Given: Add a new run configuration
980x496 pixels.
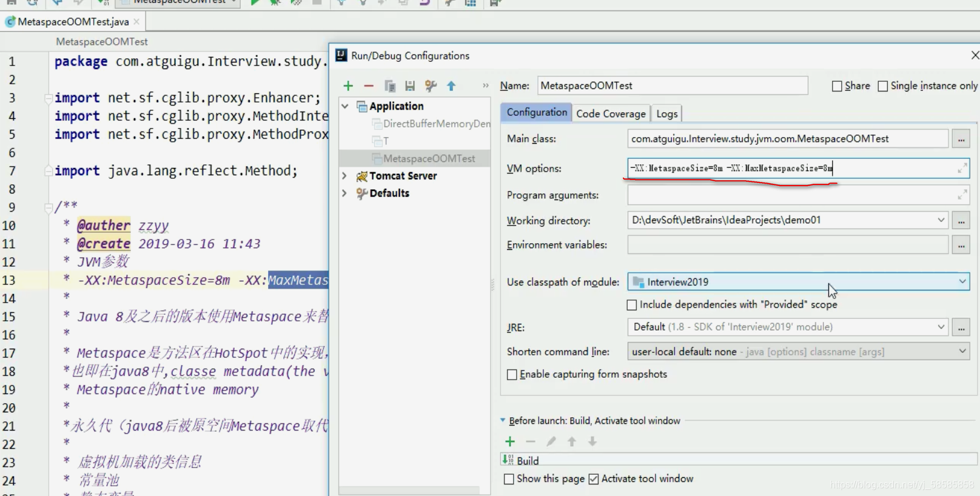Looking at the screenshot, I should click(348, 86).
